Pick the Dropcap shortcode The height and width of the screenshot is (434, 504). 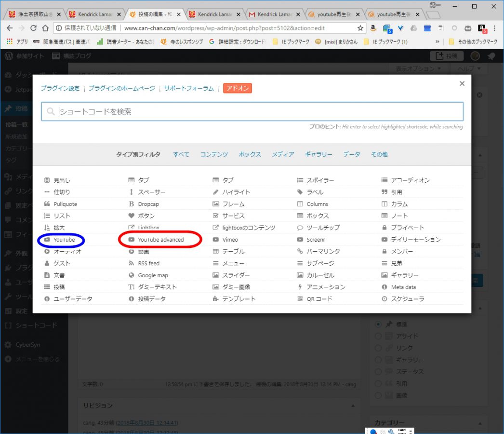(144, 204)
